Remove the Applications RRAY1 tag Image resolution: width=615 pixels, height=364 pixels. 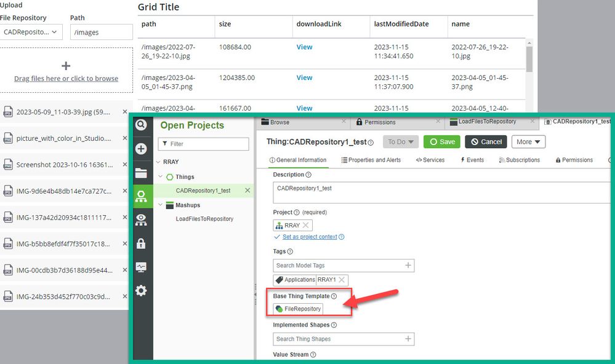click(x=342, y=280)
